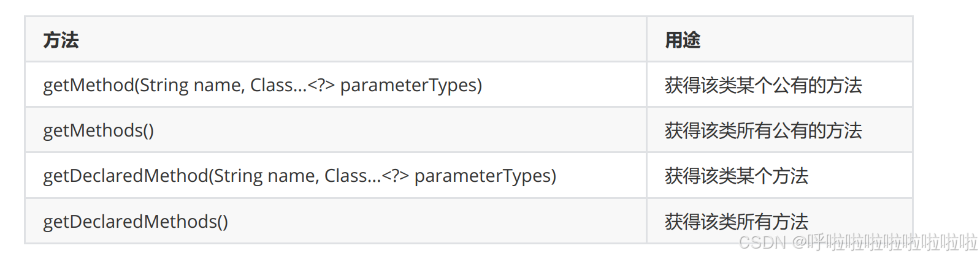Click the "获得该类某个方法" description cell
This screenshot has height=259, width=980.
click(x=736, y=176)
